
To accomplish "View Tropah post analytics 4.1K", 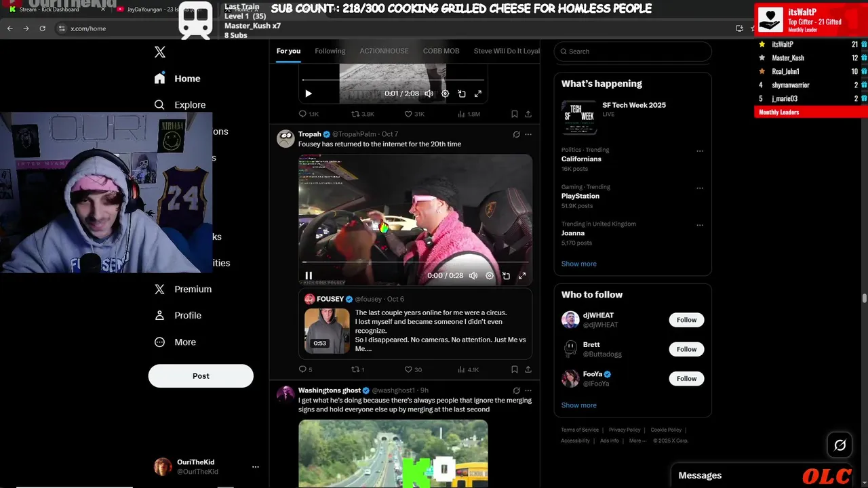I will pos(469,369).
